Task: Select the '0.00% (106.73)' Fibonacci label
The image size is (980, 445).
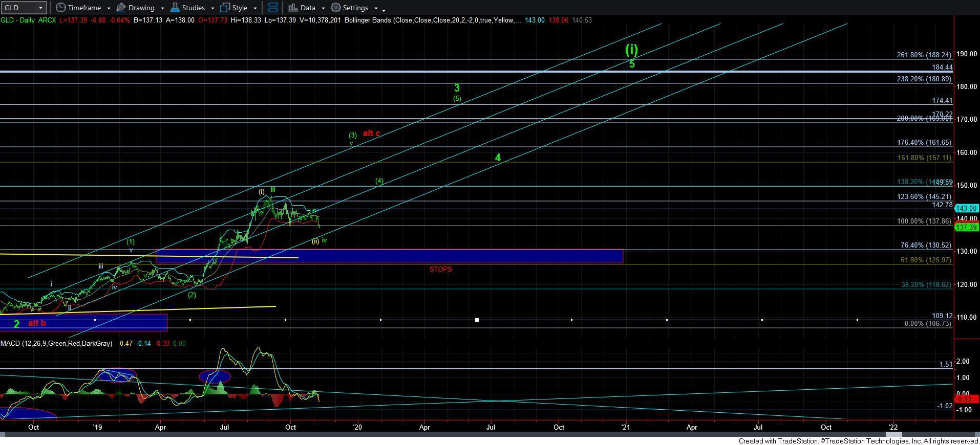Action: pyautogui.click(x=928, y=323)
